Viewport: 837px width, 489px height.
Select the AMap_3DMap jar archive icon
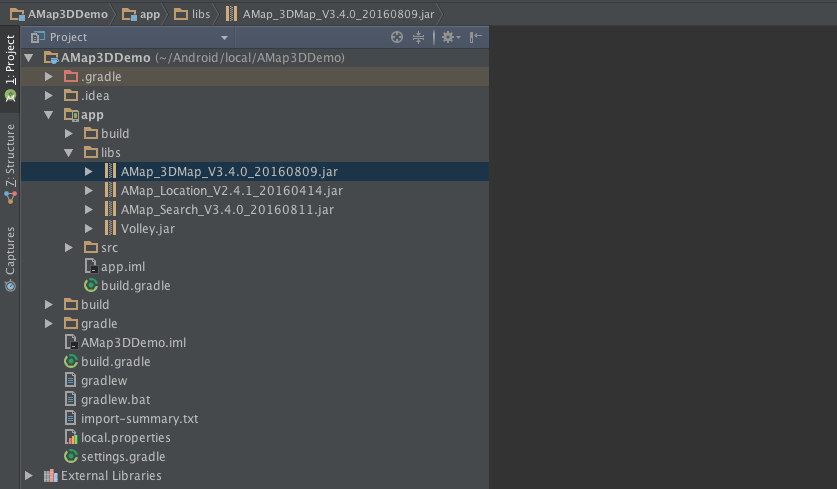tap(110, 171)
